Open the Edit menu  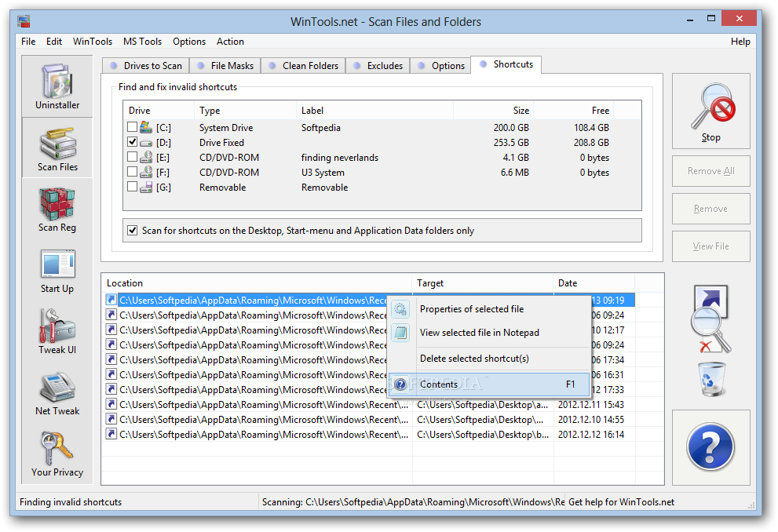(53, 42)
